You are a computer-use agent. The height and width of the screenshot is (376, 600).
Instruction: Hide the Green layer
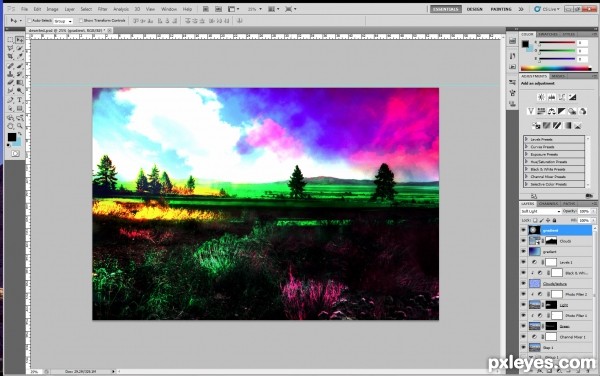[x=523, y=326]
